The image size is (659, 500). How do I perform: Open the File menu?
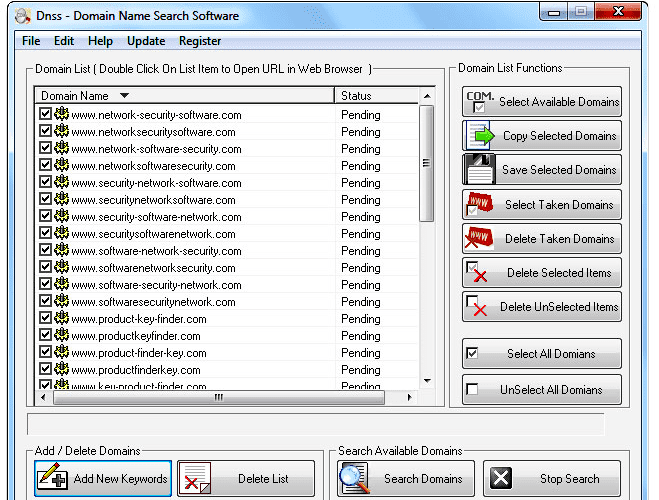[x=31, y=41]
